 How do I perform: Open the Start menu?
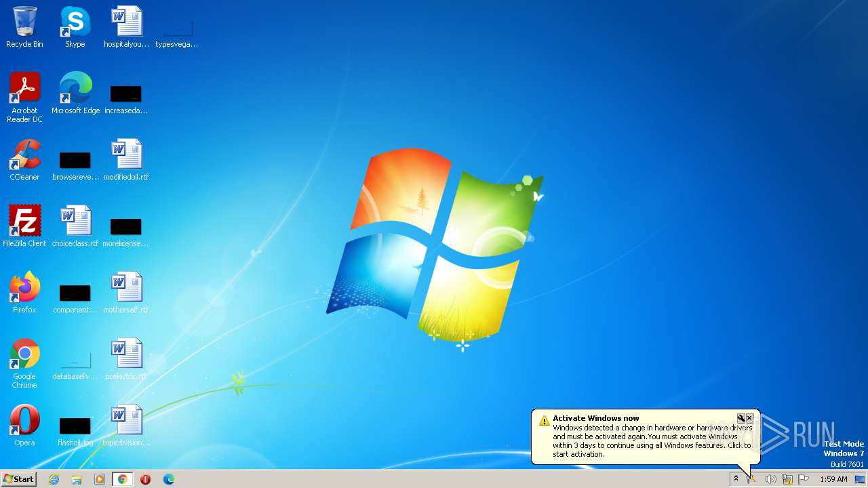click(x=19, y=479)
